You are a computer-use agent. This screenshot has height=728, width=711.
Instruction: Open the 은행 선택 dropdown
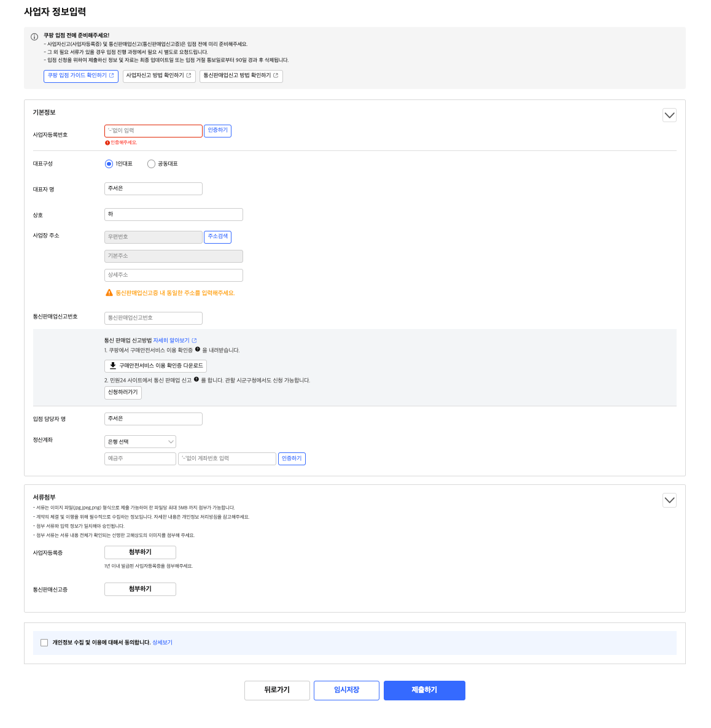140,442
